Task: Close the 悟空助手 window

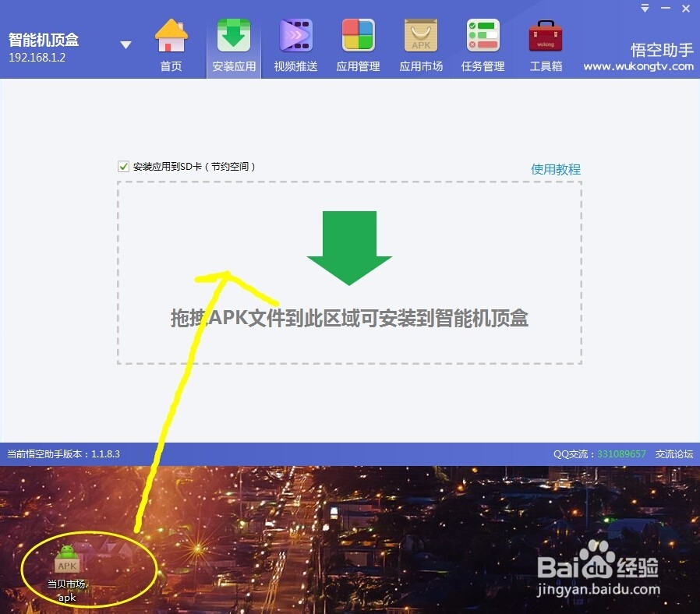Action: point(686,9)
